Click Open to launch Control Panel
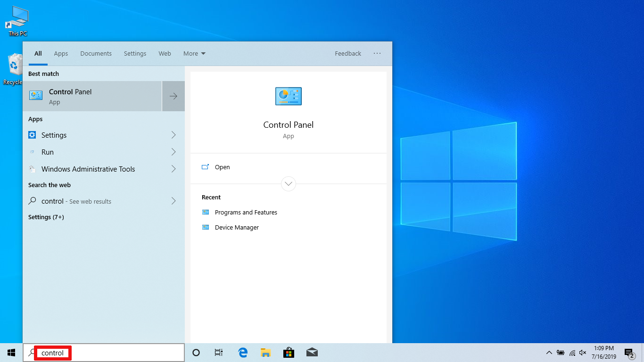This screenshot has width=644, height=362. click(222, 167)
